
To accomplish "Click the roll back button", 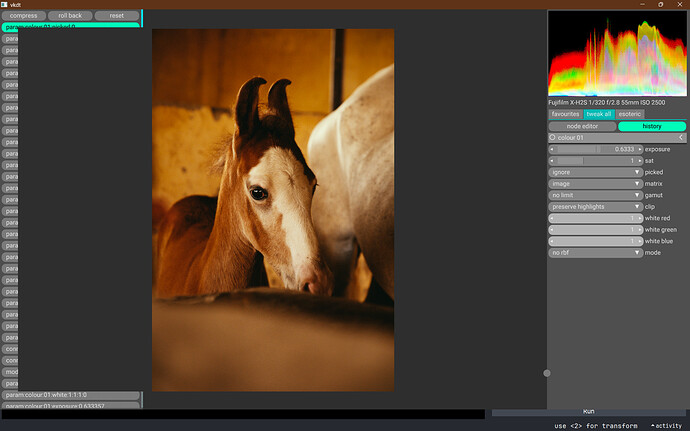I will coord(71,16).
